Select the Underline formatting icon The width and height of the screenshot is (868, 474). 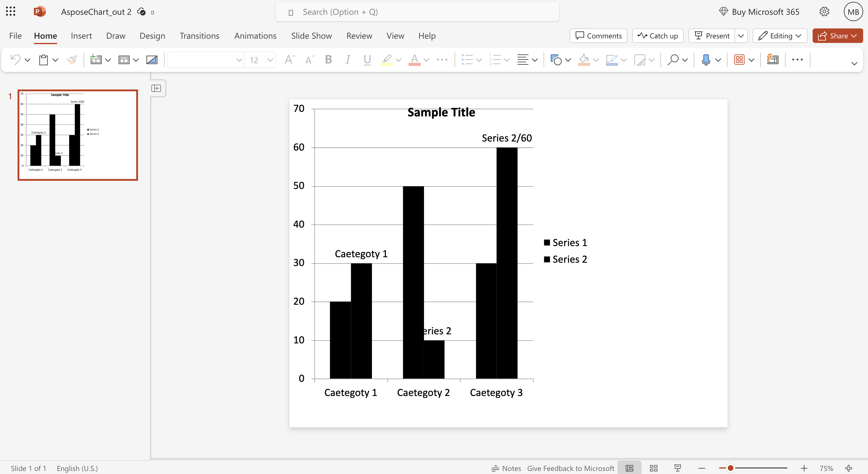point(367,59)
